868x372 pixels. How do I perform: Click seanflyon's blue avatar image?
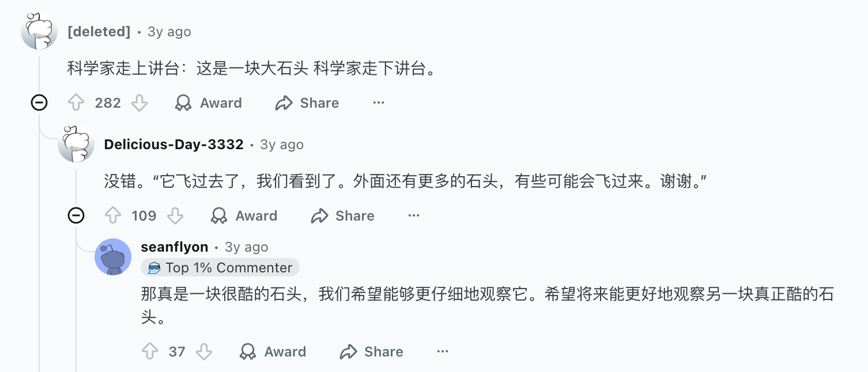[113, 257]
